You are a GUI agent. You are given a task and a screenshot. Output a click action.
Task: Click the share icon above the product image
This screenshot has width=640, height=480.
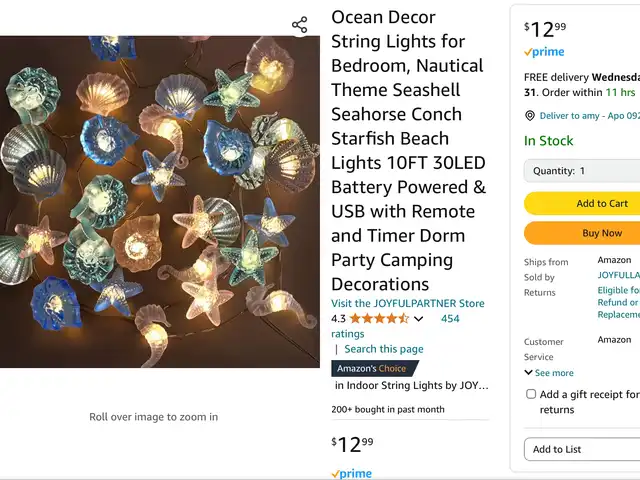pyautogui.click(x=299, y=25)
